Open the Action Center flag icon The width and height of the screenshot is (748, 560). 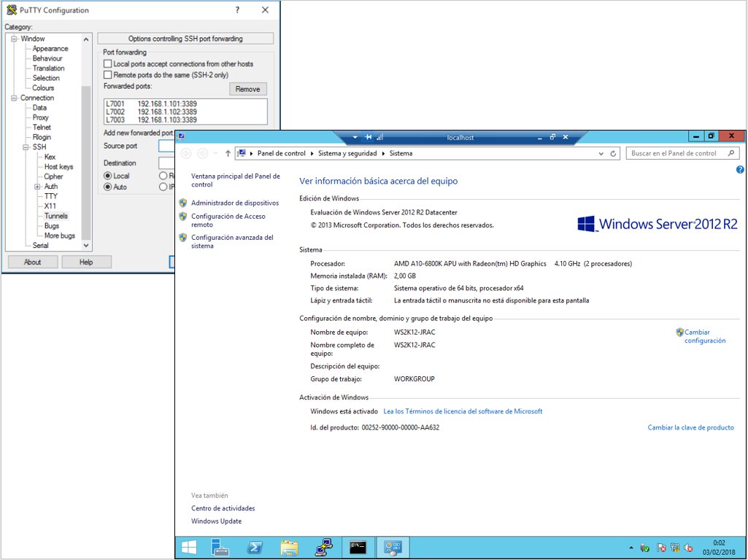point(661,548)
